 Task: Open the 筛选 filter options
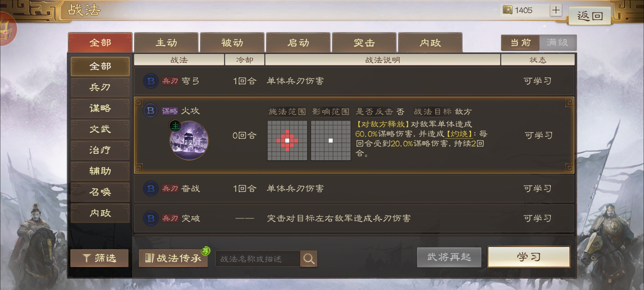coord(99,258)
